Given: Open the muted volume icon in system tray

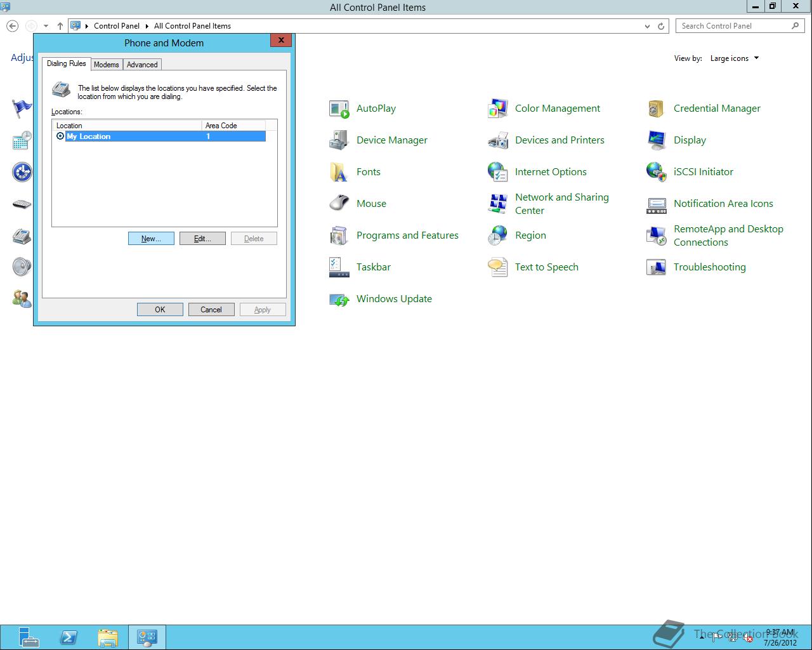Looking at the screenshot, I should (x=749, y=637).
